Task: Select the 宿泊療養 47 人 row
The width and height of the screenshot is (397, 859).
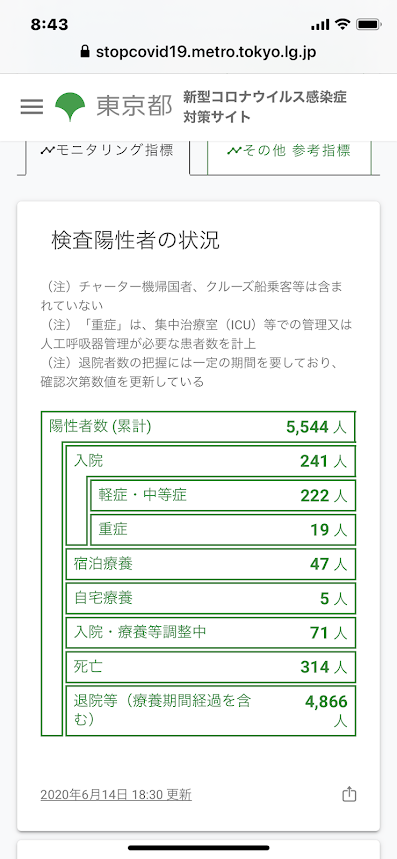Action: coord(210,564)
